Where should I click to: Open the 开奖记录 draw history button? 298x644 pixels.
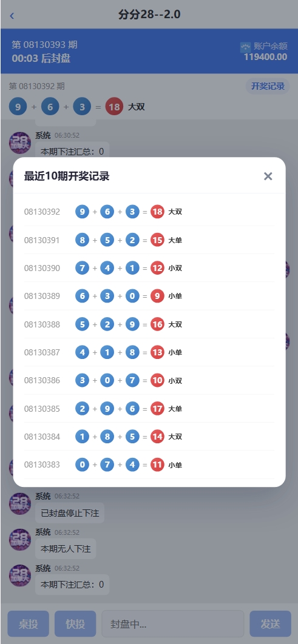(x=268, y=86)
